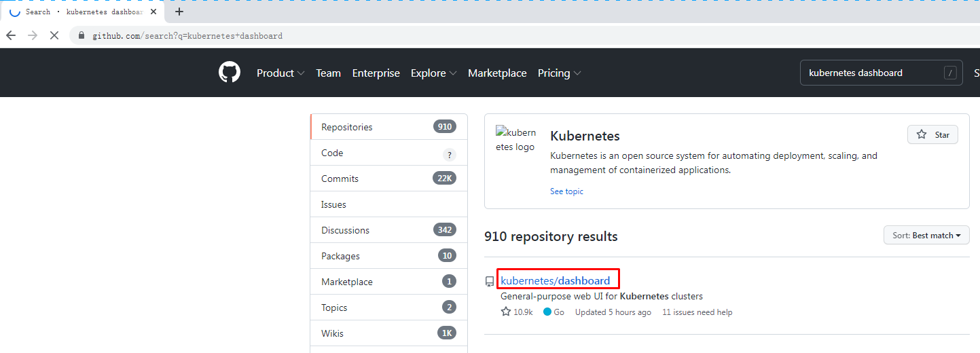Select the Commits filter in sidebar
Screen dimensions: 980x353
point(389,179)
